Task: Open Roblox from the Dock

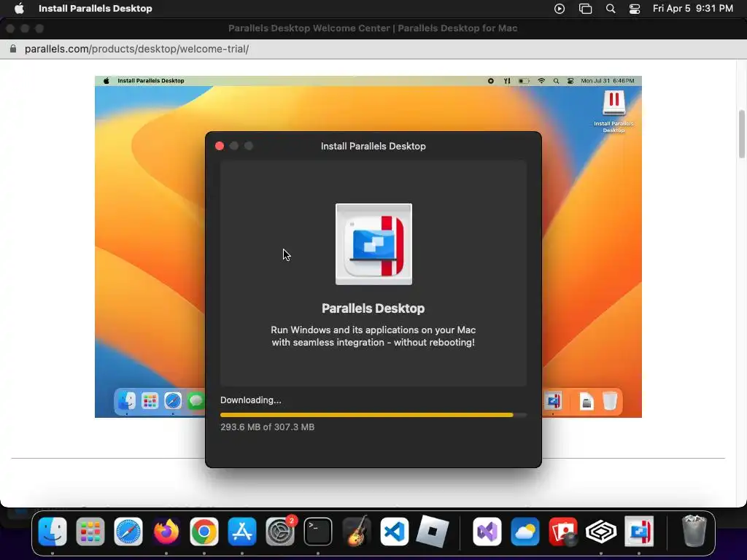Action: coord(432,532)
